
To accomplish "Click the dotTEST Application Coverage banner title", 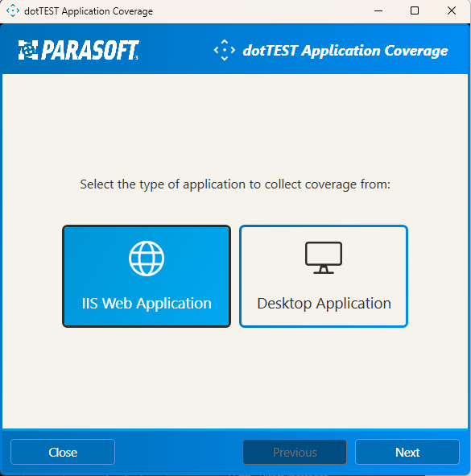I will click(345, 51).
